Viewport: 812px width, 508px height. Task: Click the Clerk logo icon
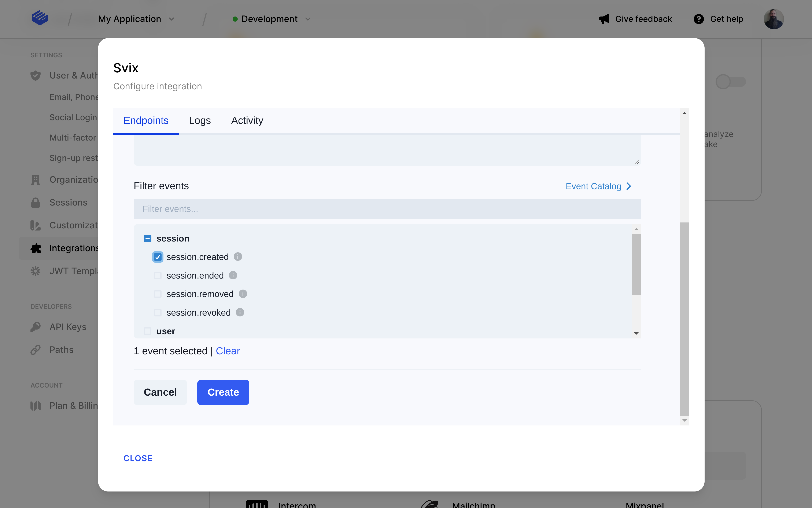coord(40,18)
